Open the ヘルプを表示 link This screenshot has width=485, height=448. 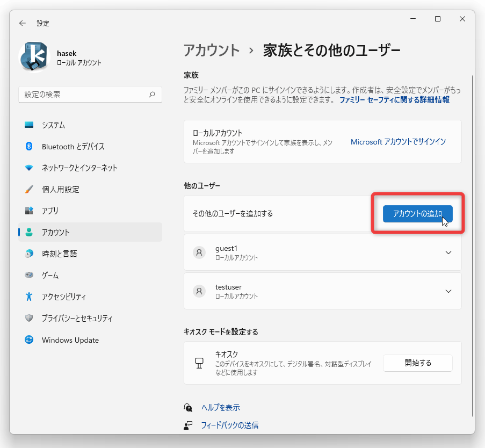221,408
